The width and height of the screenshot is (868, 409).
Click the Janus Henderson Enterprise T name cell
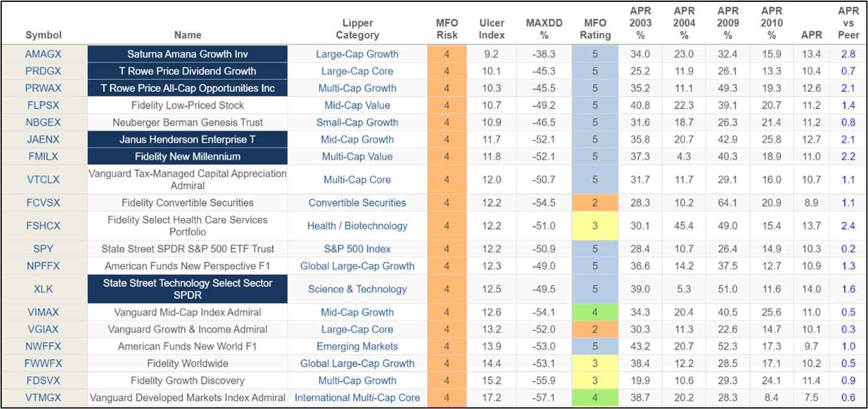(187, 139)
